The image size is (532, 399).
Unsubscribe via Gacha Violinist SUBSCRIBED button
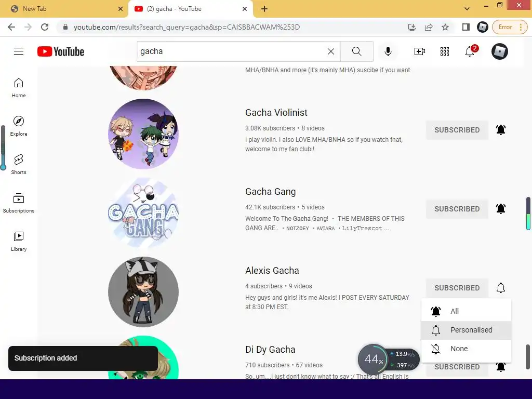457,130
